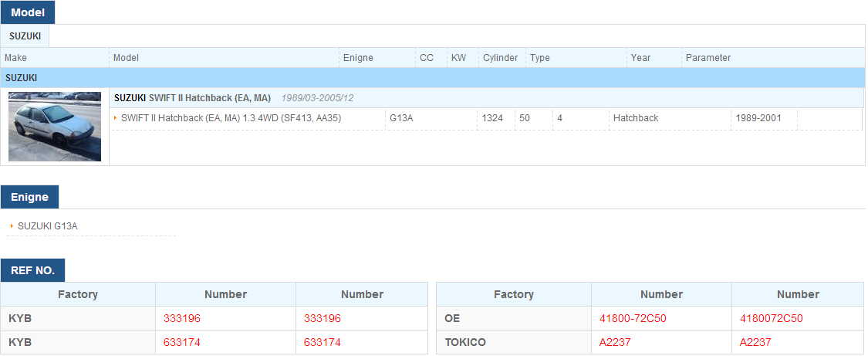The width and height of the screenshot is (868, 356).
Task: Select the Model section tab
Action: pyautogui.click(x=27, y=12)
